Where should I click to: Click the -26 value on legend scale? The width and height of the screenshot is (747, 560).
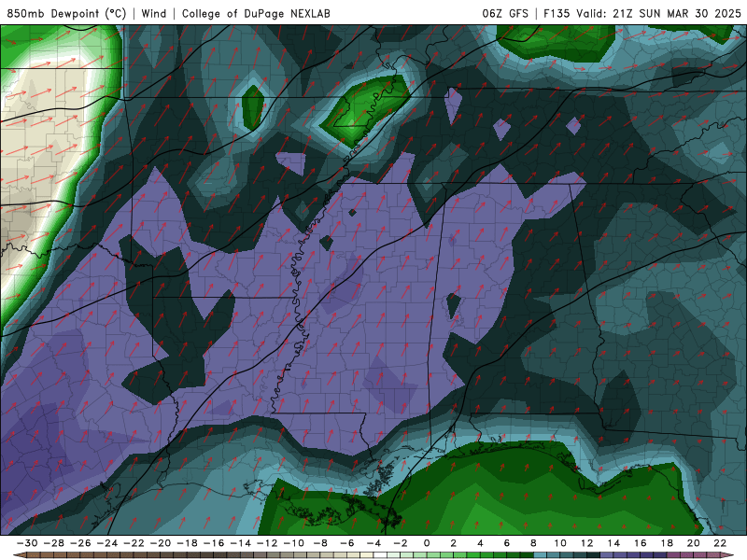[80, 543]
